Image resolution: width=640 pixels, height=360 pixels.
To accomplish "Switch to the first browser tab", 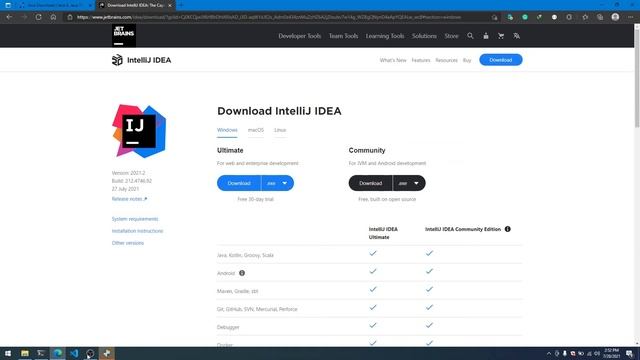I will (54, 5).
